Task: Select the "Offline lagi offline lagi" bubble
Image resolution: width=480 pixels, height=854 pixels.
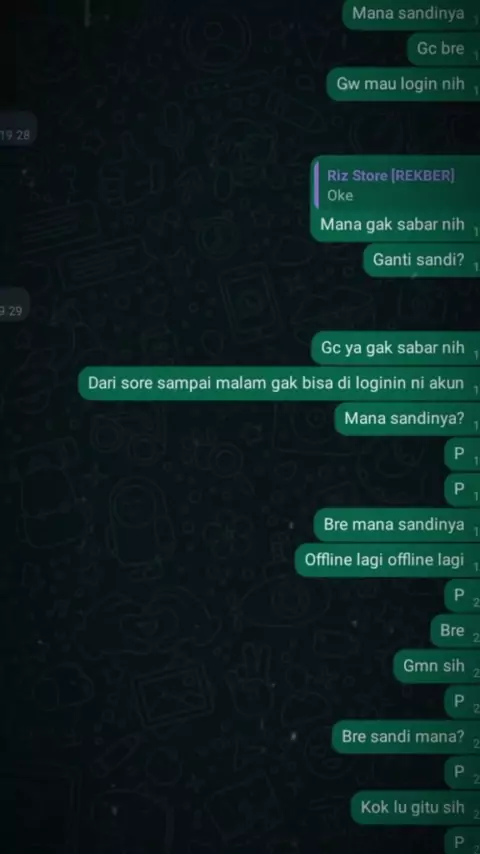Action: point(387,559)
